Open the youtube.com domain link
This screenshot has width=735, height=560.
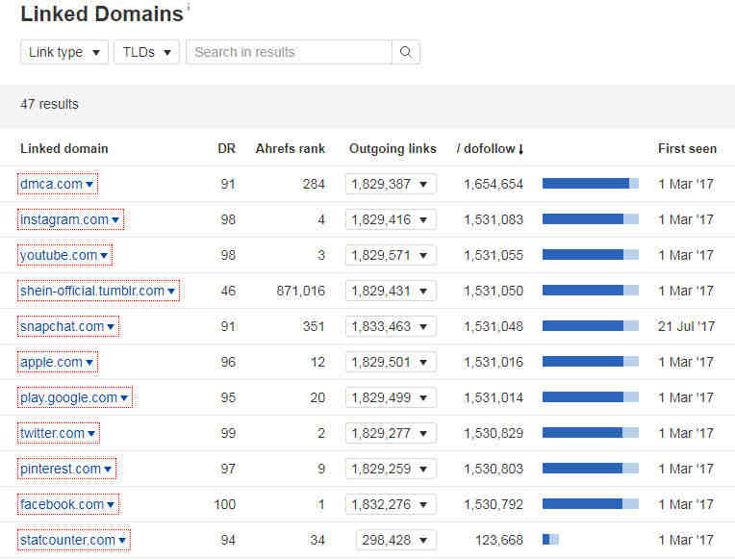tap(59, 255)
